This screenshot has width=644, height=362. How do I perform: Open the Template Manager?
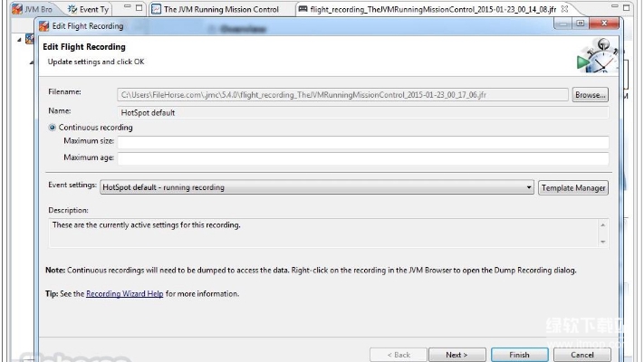click(x=573, y=187)
